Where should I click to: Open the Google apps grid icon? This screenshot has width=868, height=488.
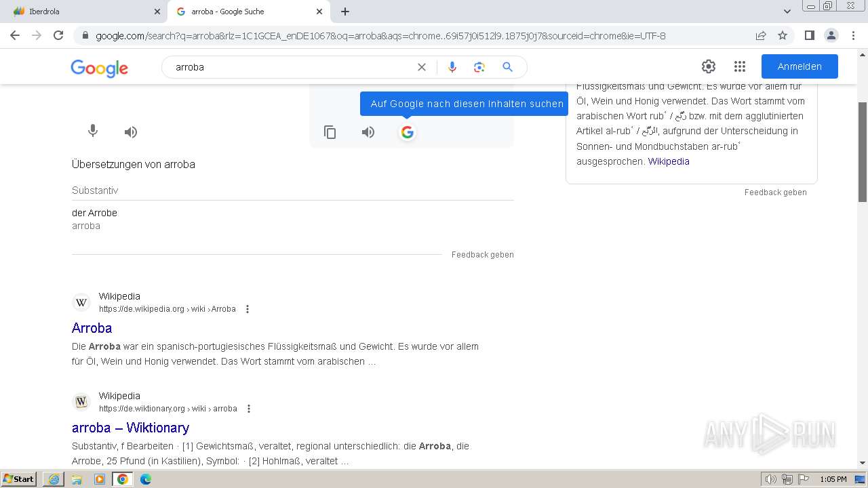(740, 66)
